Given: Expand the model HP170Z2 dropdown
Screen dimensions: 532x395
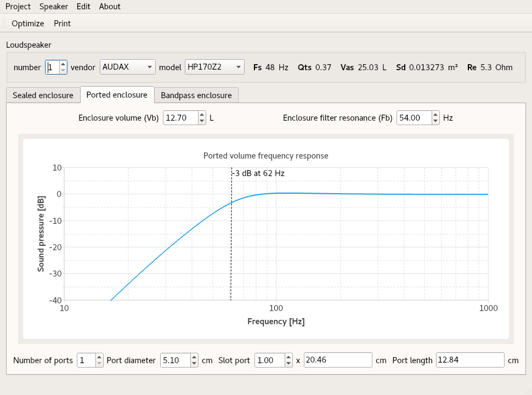Looking at the screenshot, I should (214, 67).
